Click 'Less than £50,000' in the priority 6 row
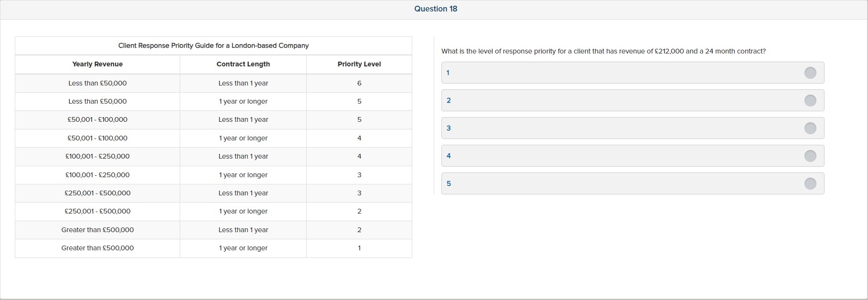The height and width of the screenshot is (300, 868). coord(97,83)
